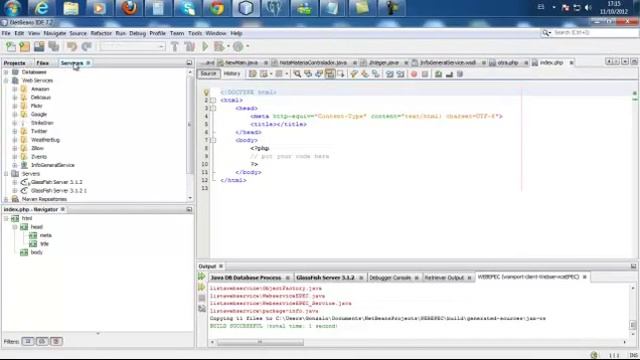
Task: Open Internet Explorer from the taskbar
Action: [x=41, y=8]
